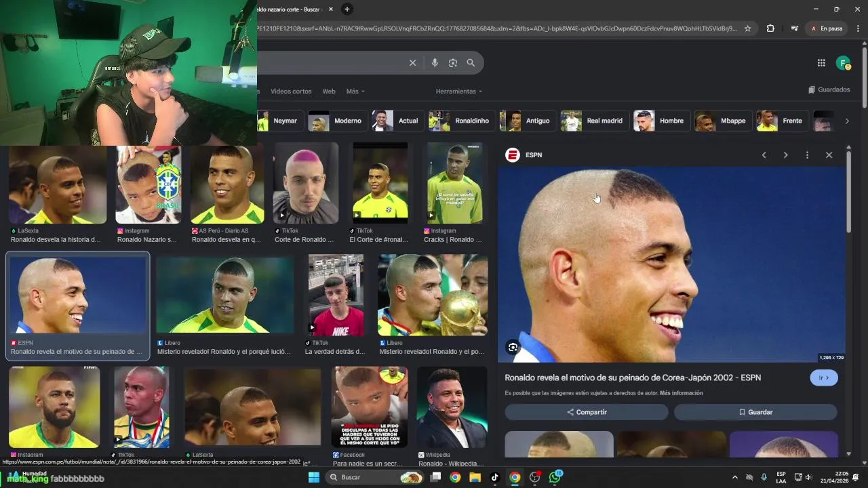Show hidden system tray icons
Image resolution: width=868 pixels, height=488 pixels.
coord(735,477)
